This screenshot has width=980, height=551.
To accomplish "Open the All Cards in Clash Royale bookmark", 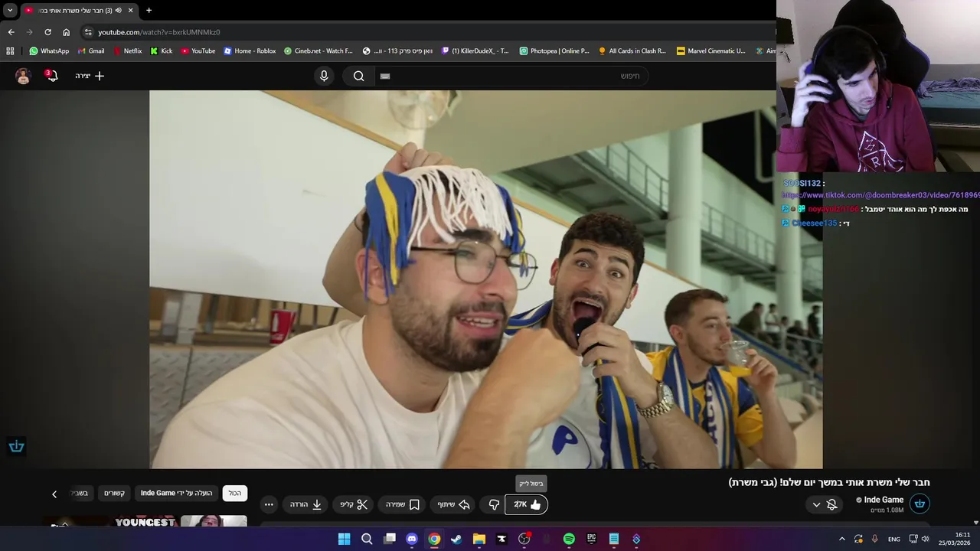I will (x=632, y=51).
